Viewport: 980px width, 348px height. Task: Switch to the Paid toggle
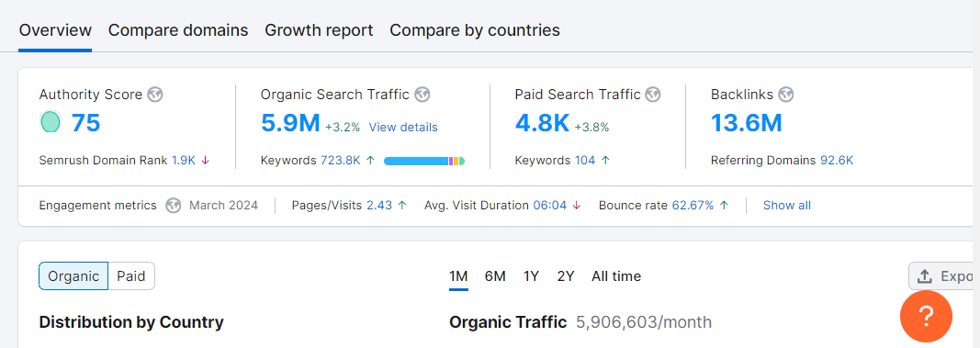tap(131, 276)
